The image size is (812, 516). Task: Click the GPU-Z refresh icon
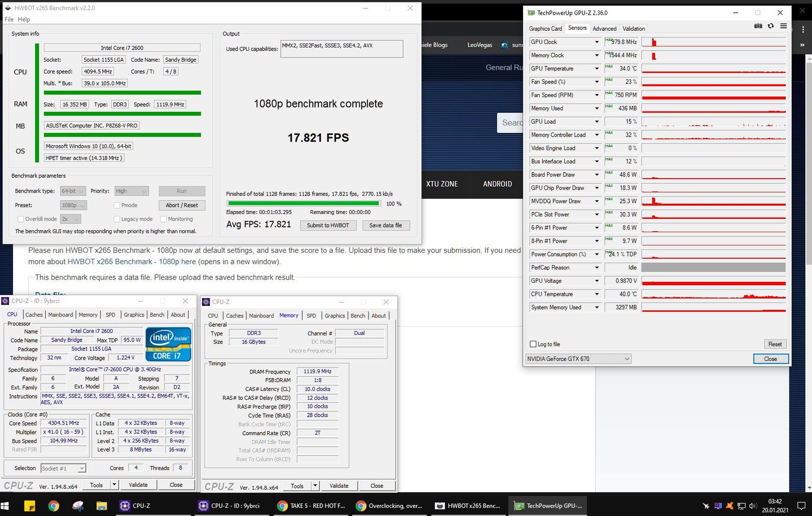[770, 26]
